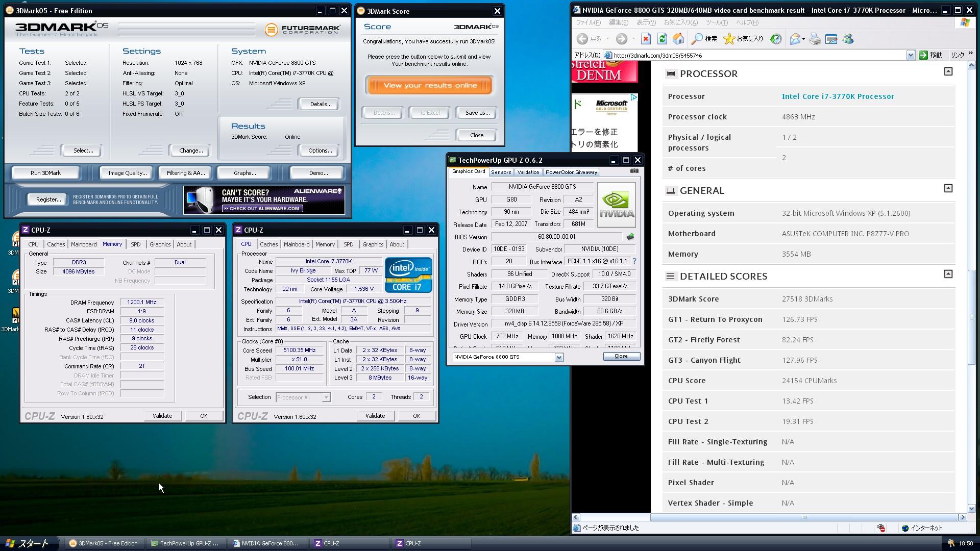The image size is (980, 551).
Task: Collapse the PROCESSOR section on results page
Action: click(x=948, y=71)
